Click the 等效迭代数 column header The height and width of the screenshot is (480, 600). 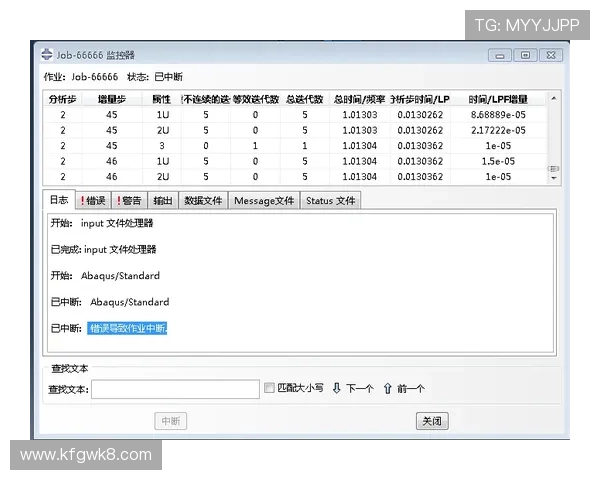(256, 100)
